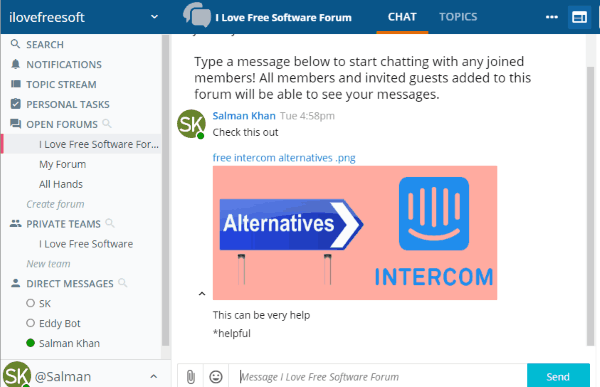This screenshot has height=387, width=600.
Task: Select the PRIVATE TEAMS heading
Action: click(63, 224)
